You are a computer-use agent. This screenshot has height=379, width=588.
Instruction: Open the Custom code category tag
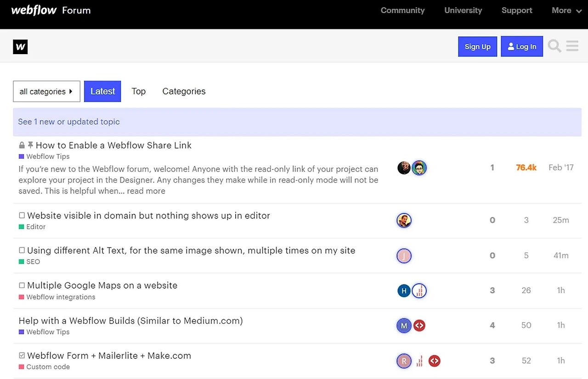tap(44, 367)
